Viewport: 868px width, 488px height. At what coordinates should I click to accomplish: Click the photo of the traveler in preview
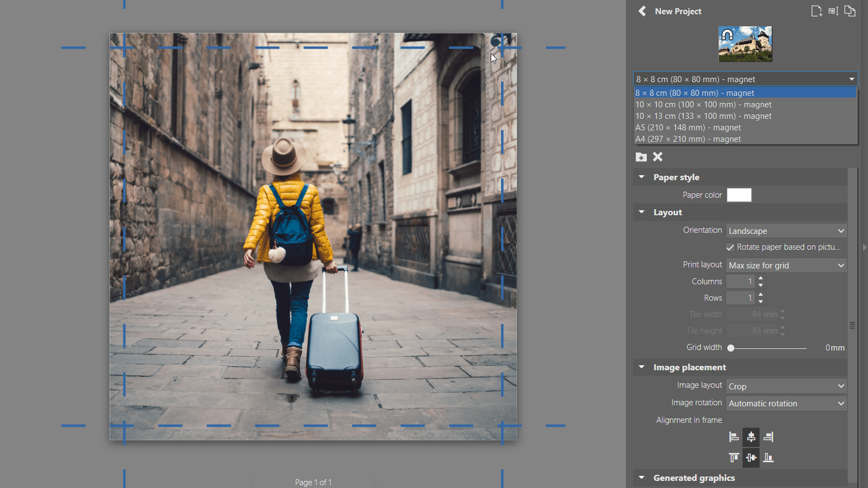point(313,237)
